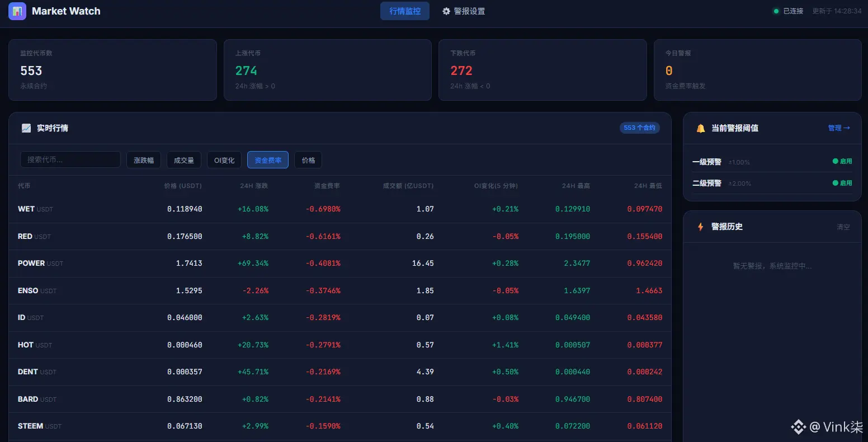Select the 今日警报 0 card
Image resolution: width=868 pixels, height=442 pixels.
(758, 70)
